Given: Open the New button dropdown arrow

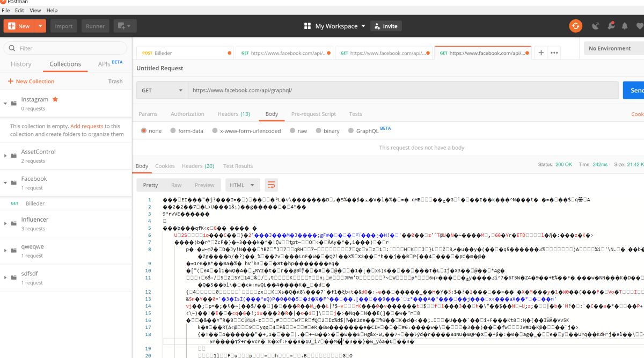Looking at the screenshot, I should (41, 26).
